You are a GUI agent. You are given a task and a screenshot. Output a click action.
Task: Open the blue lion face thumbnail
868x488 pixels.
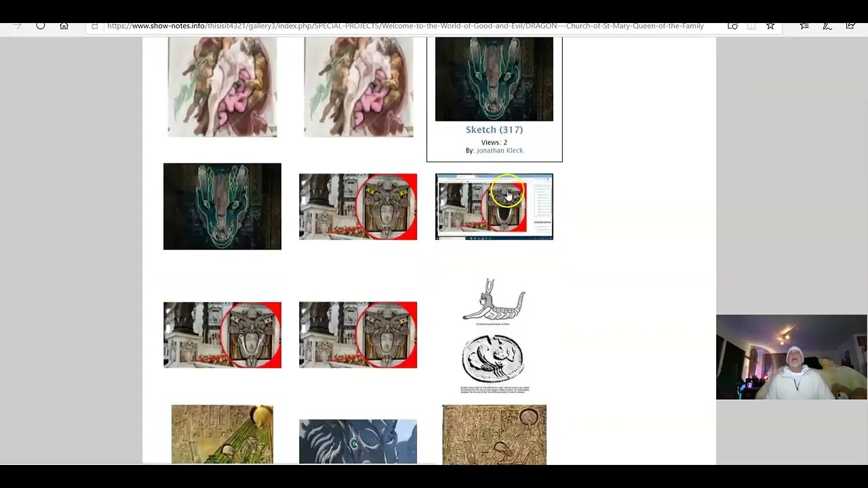pos(358,442)
